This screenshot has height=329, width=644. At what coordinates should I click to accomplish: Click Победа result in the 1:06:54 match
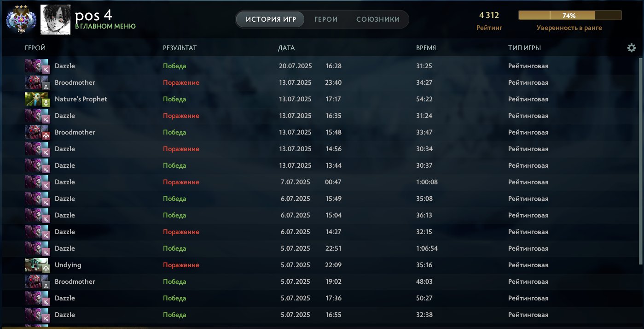[x=174, y=248]
